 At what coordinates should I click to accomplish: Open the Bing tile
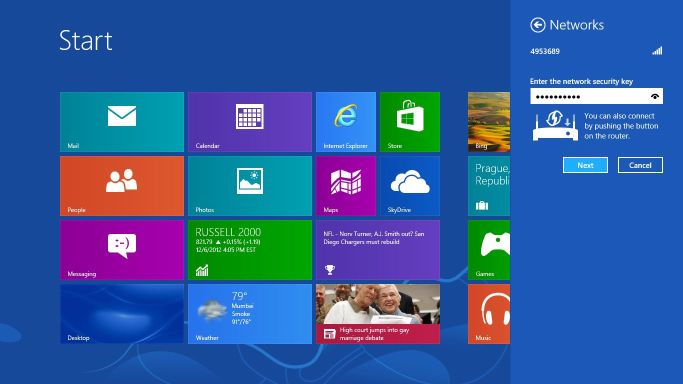[489, 122]
